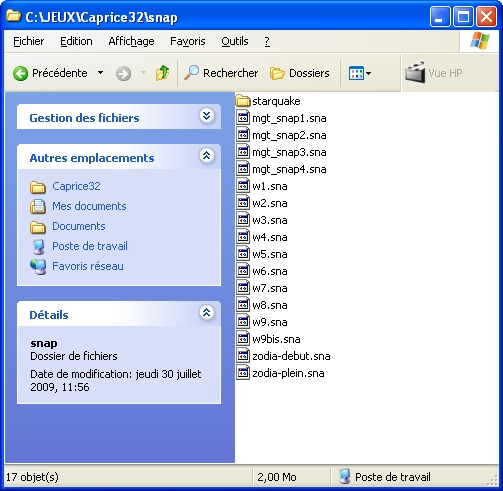
Task: Open the Poste de travail link
Action: coord(90,246)
